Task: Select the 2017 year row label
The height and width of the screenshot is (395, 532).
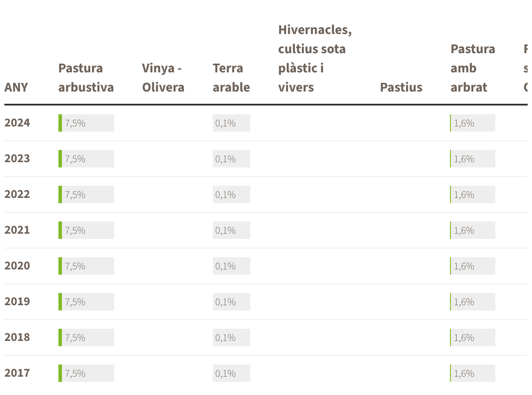Action: pyautogui.click(x=17, y=373)
